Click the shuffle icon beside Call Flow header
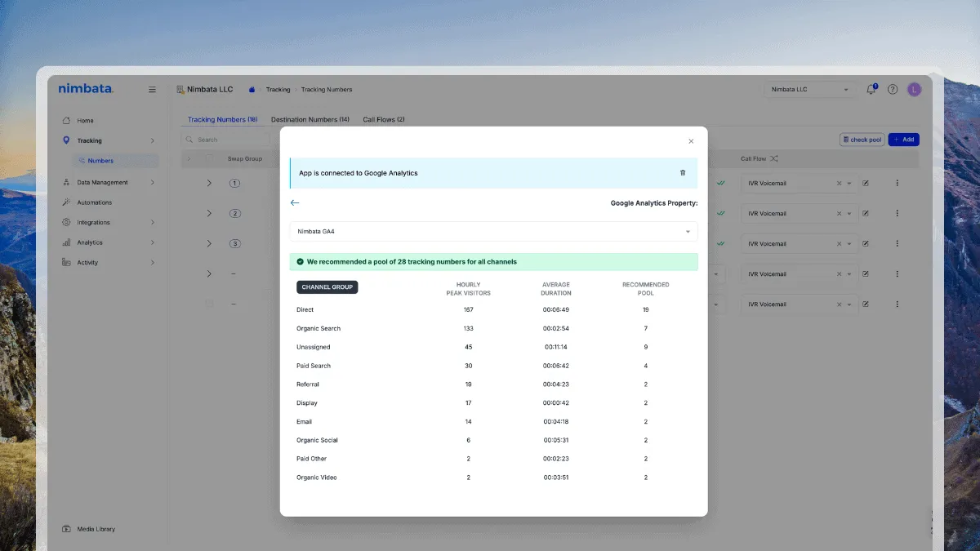 [774, 158]
